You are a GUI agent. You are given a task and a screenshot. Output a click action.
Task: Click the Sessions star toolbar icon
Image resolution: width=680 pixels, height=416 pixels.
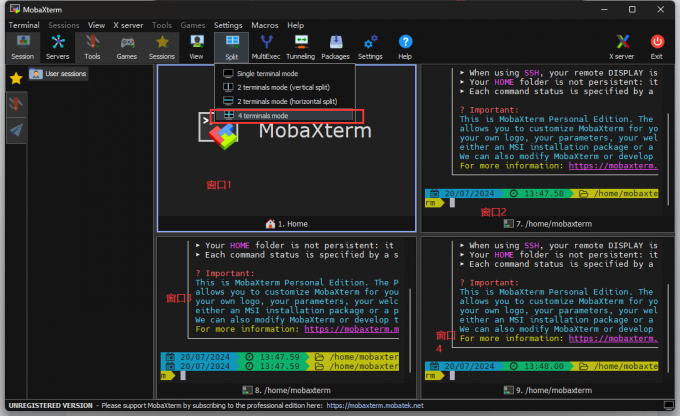coord(162,47)
